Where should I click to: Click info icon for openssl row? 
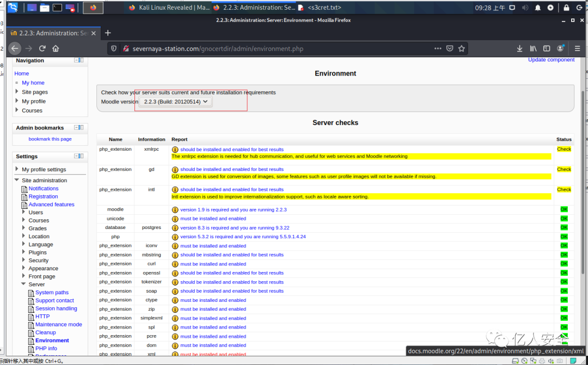(175, 273)
